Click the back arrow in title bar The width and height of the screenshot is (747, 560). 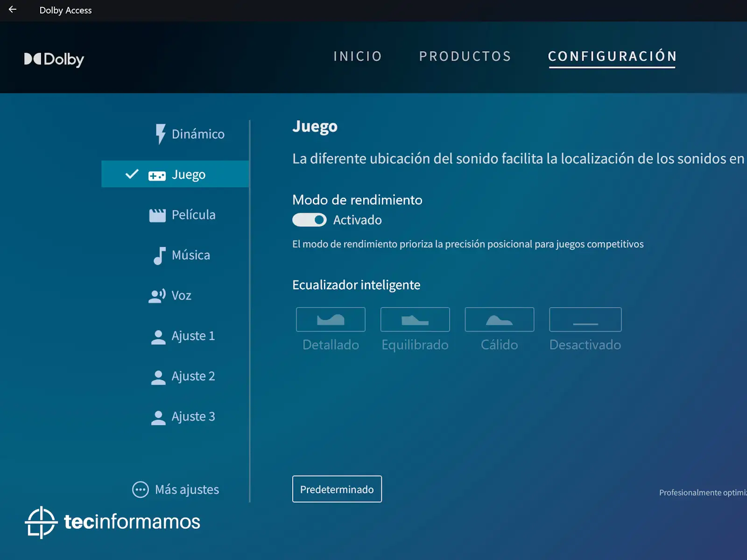point(13,9)
